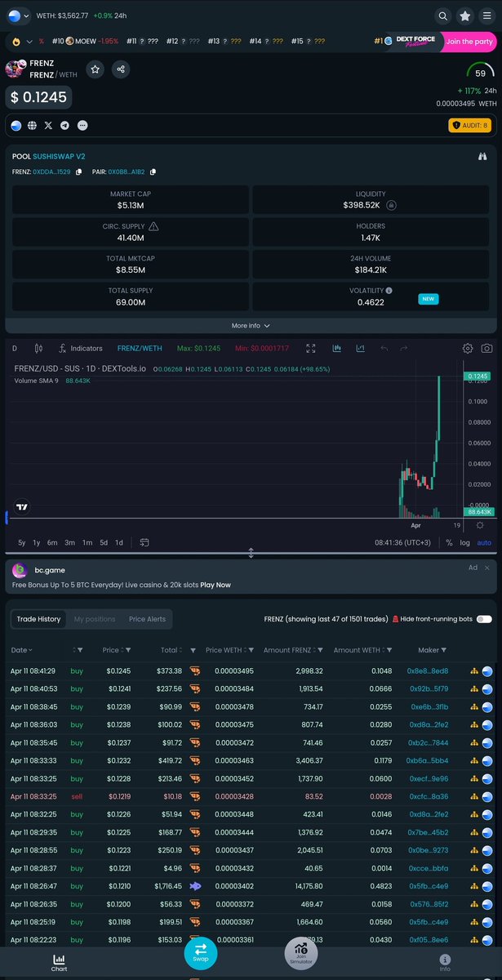Toggle percent scale on chart
This screenshot has width=502, height=980.
click(x=449, y=542)
